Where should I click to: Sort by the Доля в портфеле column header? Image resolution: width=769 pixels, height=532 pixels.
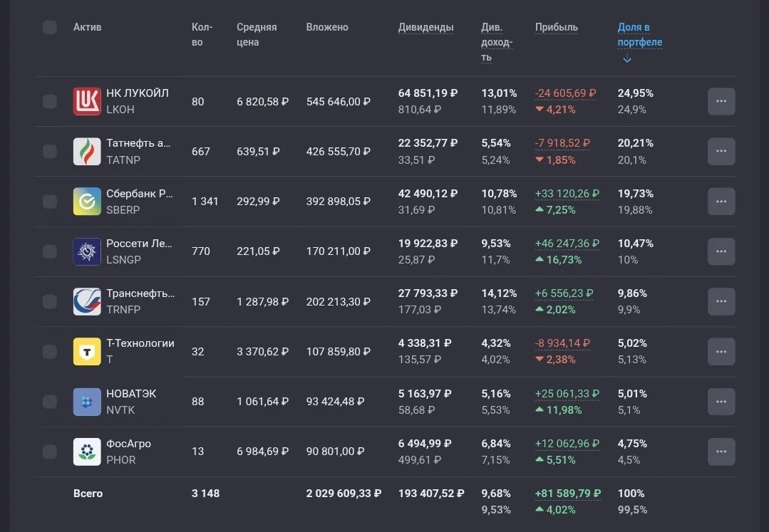tap(639, 34)
